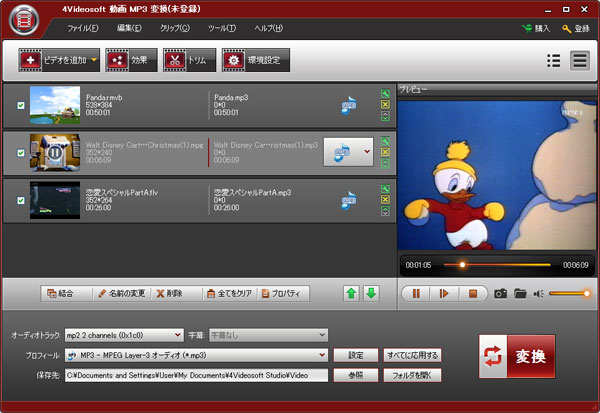600x413 pixels.
Task: Click the next frame step button
Action: coord(444,294)
